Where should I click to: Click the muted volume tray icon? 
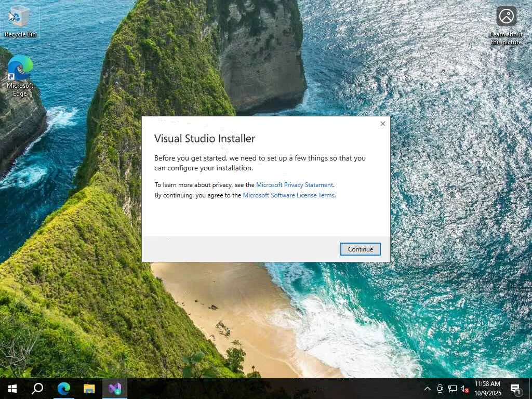pyautogui.click(x=464, y=389)
